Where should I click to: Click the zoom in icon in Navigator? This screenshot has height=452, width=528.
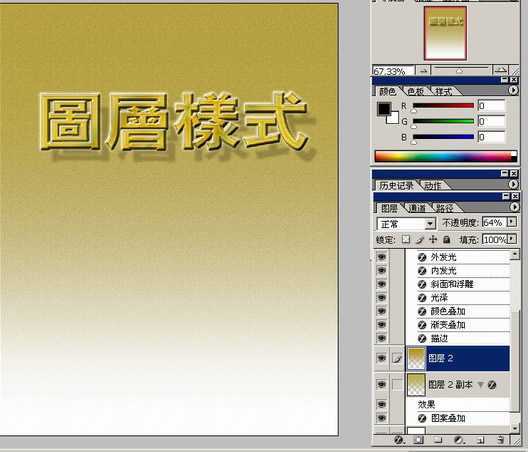click(501, 70)
